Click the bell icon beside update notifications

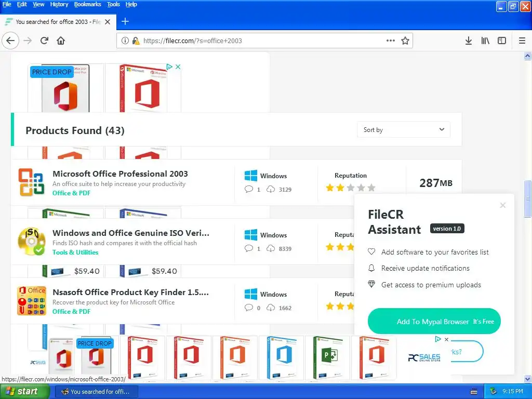[x=371, y=268]
